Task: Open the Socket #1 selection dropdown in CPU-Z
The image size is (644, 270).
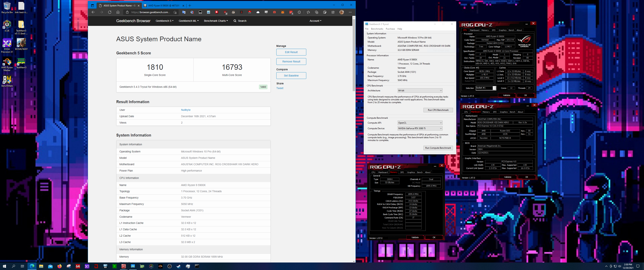Action: (x=486, y=88)
